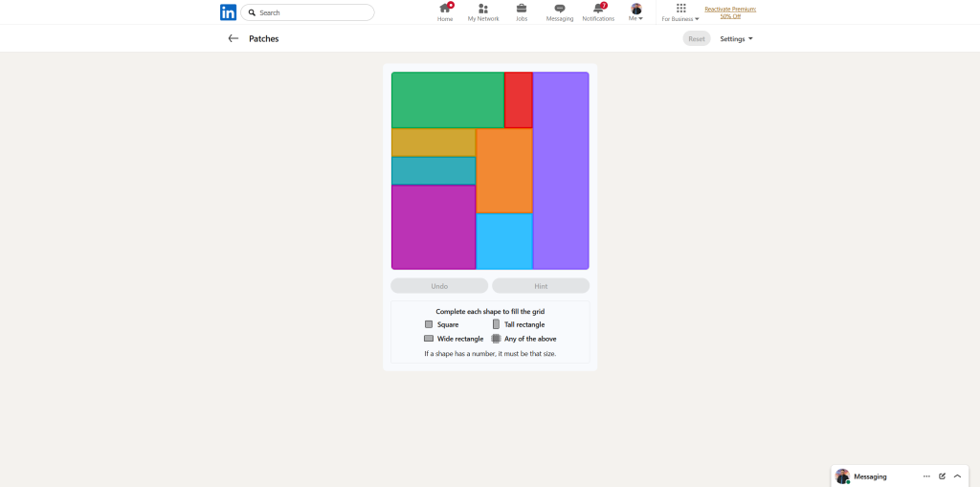The height and width of the screenshot is (487, 980).
Task: Select the teal patch
Action: [x=434, y=170]
